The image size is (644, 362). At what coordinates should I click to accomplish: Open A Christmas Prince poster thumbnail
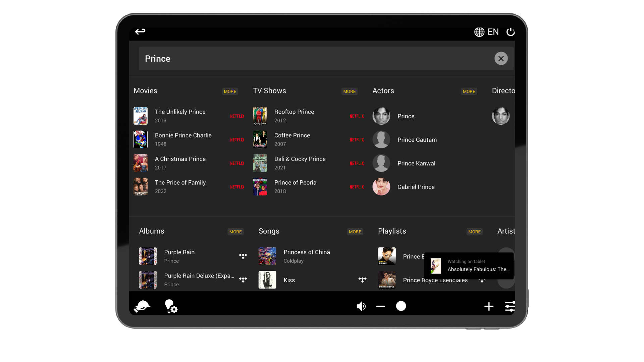tap(141, 163)
